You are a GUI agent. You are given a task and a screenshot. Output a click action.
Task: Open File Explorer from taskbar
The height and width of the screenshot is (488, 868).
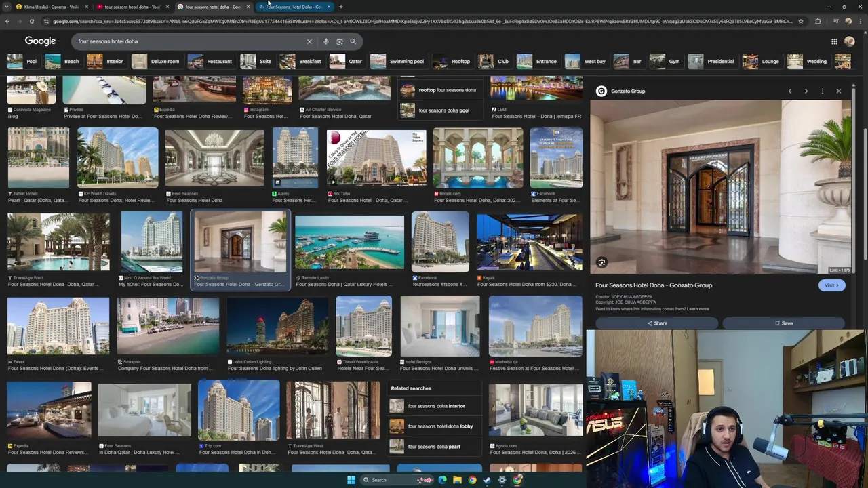coord(457,480)
